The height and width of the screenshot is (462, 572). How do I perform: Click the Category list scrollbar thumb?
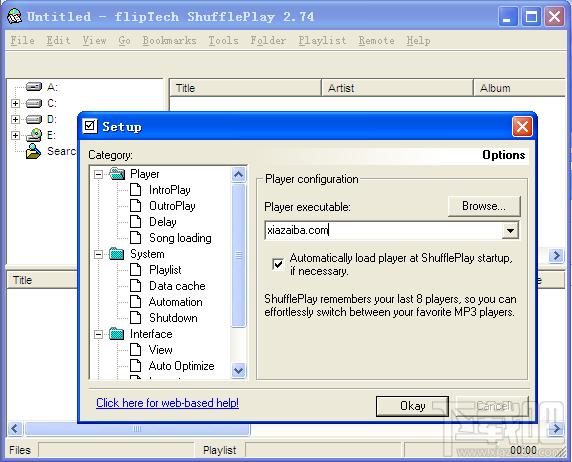tap(239, 255)
